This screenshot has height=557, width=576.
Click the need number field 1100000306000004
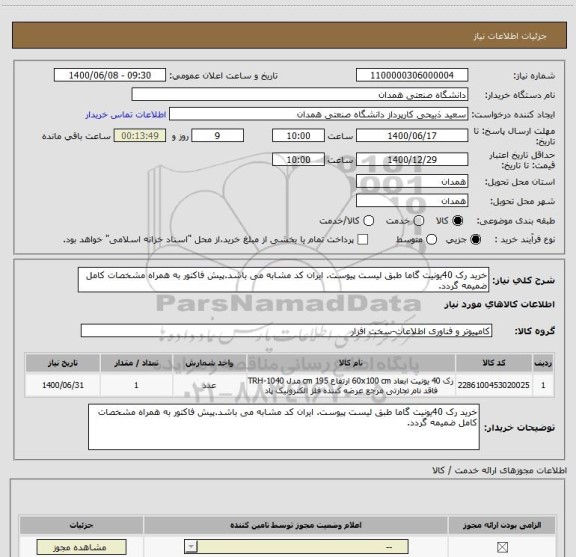412,75
